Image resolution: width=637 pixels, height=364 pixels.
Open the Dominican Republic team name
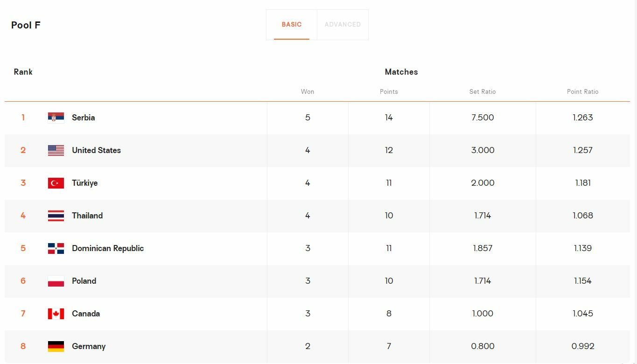click(x=108, y=248)
